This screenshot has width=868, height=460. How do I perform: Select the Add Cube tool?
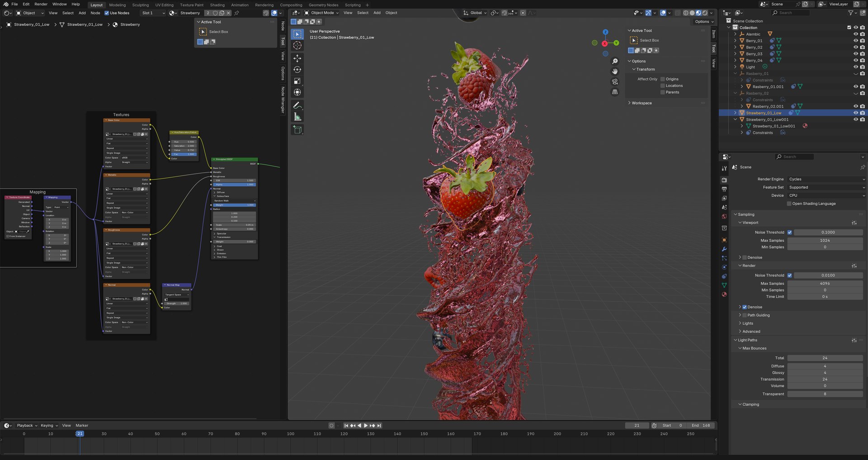point(297,130)
